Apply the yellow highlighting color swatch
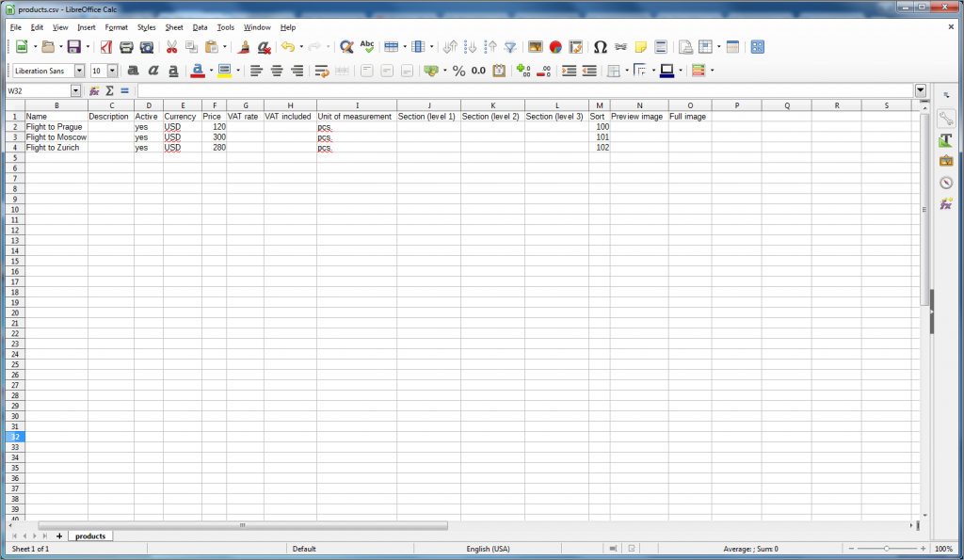Image resolution: width=964 pixels, height=560 pixels. pyautogui.click(x=224, y=71)
